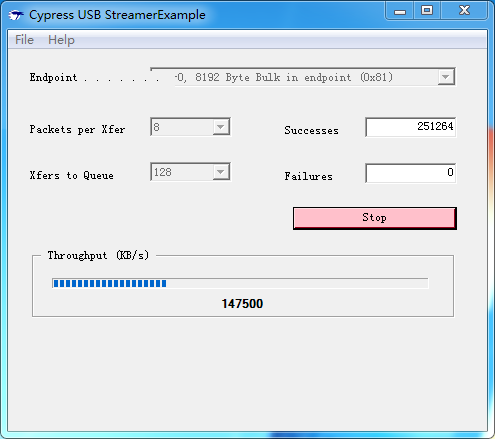Open the Xfers to Queue dropdown arrow
Viewport: 495px width, 439px height.
click(221, 172)
